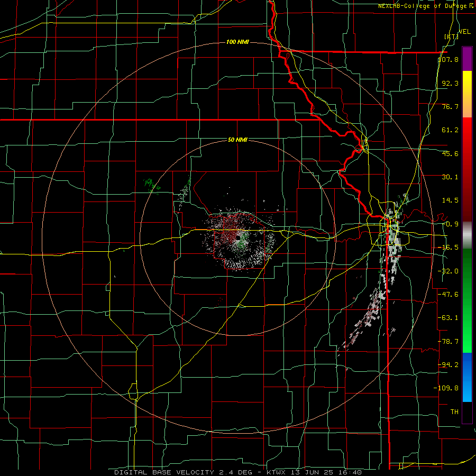Click the -0.9 legend value
The image size is (476, 476).
(x=450, y=224)
